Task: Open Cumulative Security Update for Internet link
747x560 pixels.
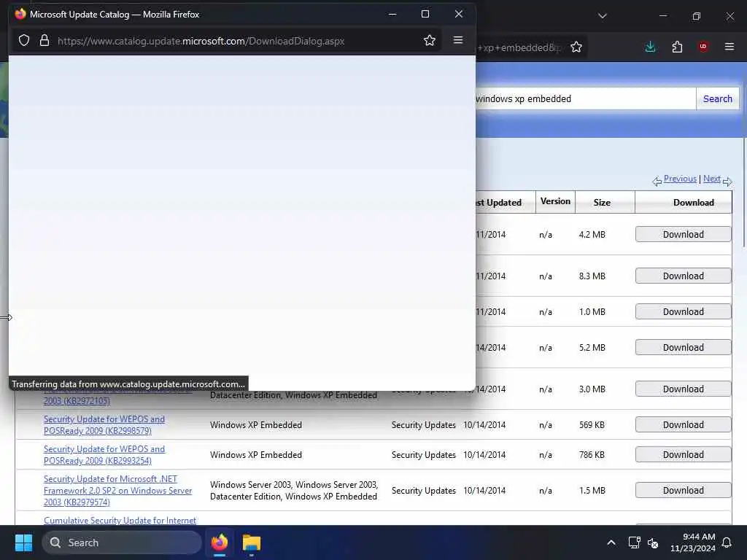Action: coord(120,520)
